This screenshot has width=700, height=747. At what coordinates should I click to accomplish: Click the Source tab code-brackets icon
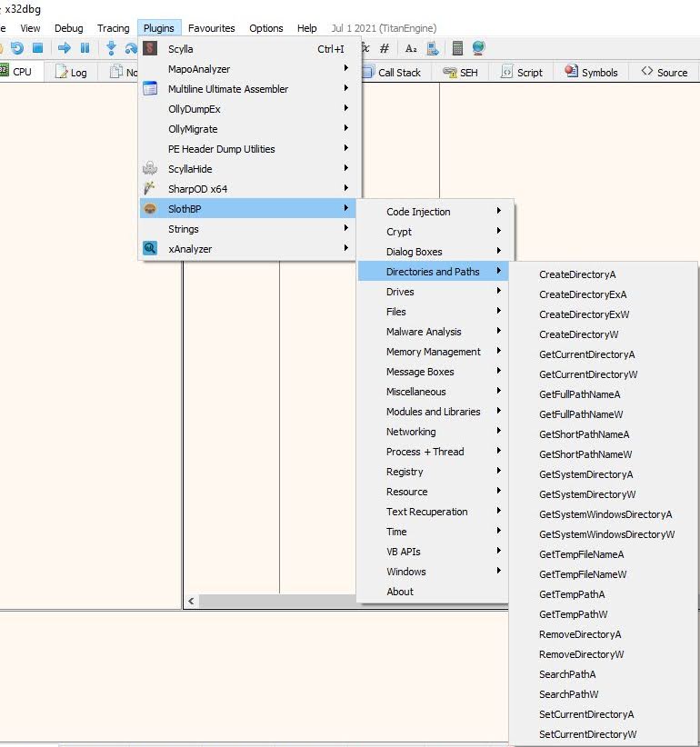[x=646, y=71]
